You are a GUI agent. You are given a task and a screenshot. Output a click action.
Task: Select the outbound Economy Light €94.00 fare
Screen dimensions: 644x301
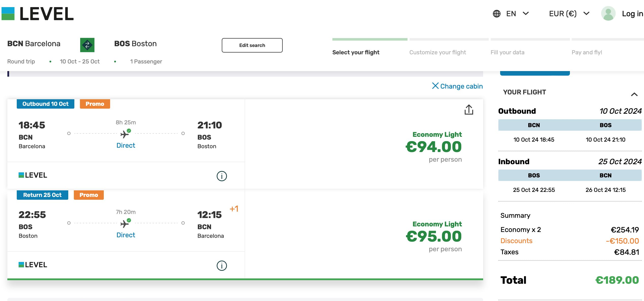(434, 147)
